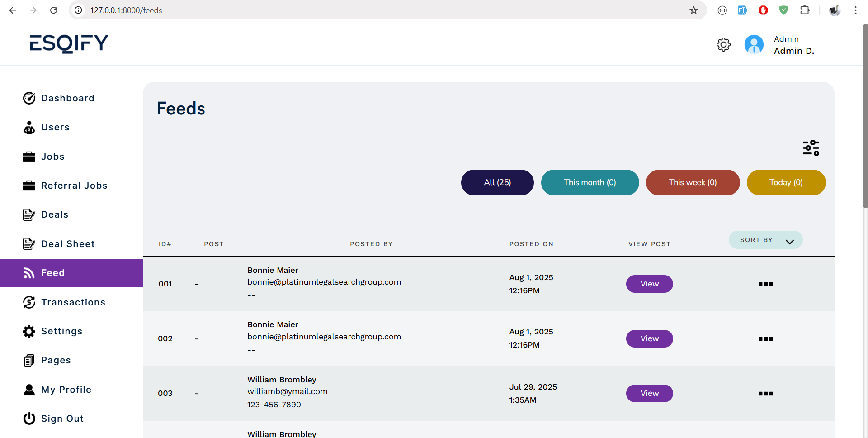Bookmark this page with star icon
Screen dimensions: 868x438
(693, 10)
